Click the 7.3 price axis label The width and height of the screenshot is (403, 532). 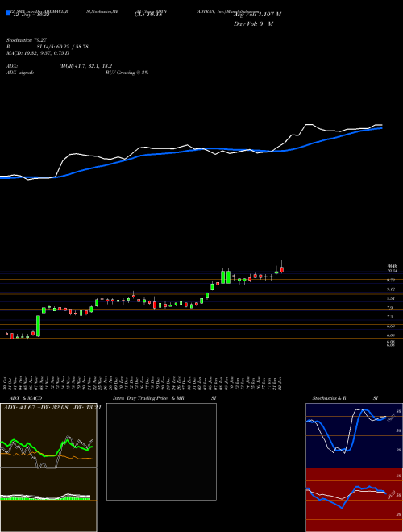pos(390,317)
